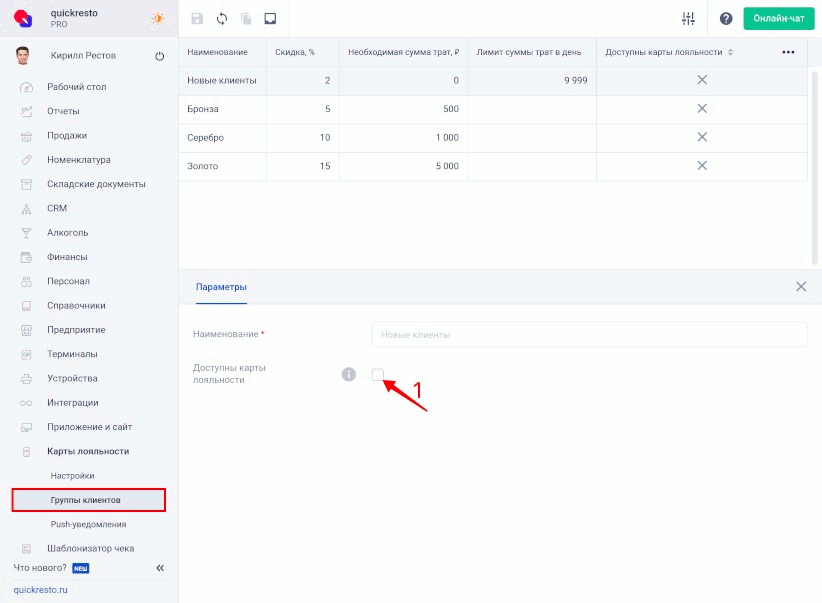
Task: Click the Интеграции infinity icon
Action: 26,403
